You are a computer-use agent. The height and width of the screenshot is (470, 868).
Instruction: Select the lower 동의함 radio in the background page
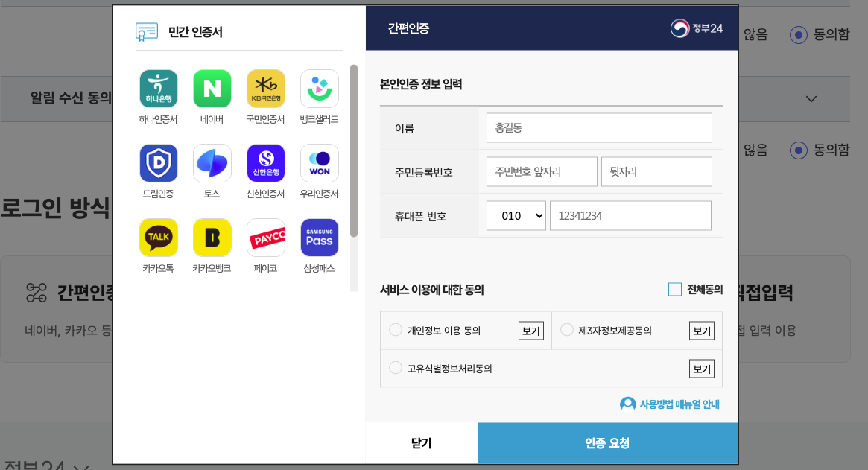(798, 150)
